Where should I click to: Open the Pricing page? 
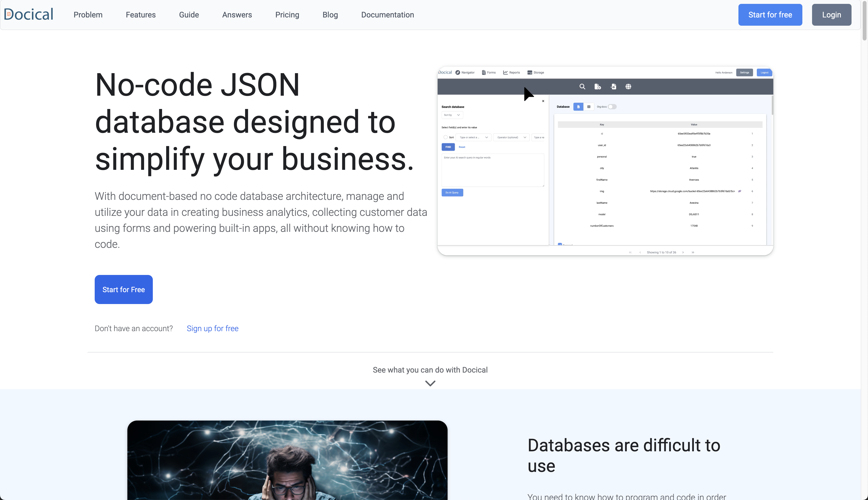coord(287,15)
